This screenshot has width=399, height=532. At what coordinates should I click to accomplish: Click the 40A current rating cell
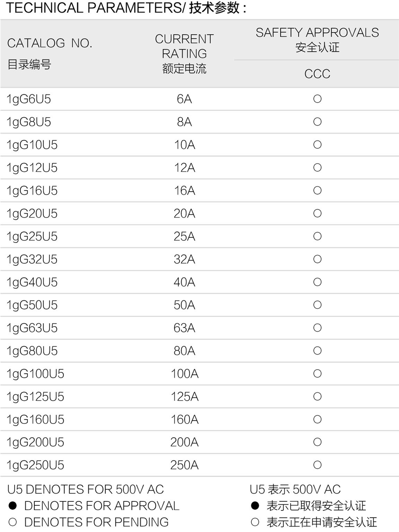point(185,282)
